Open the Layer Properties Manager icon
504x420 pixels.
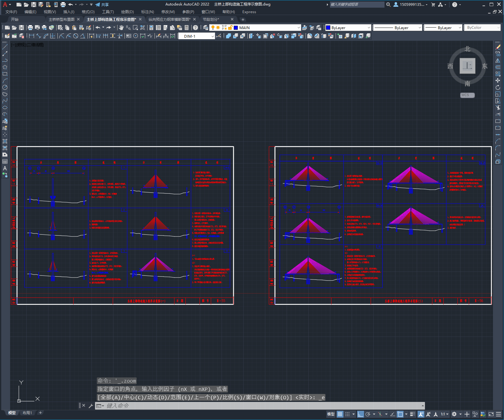pos(206,28)
